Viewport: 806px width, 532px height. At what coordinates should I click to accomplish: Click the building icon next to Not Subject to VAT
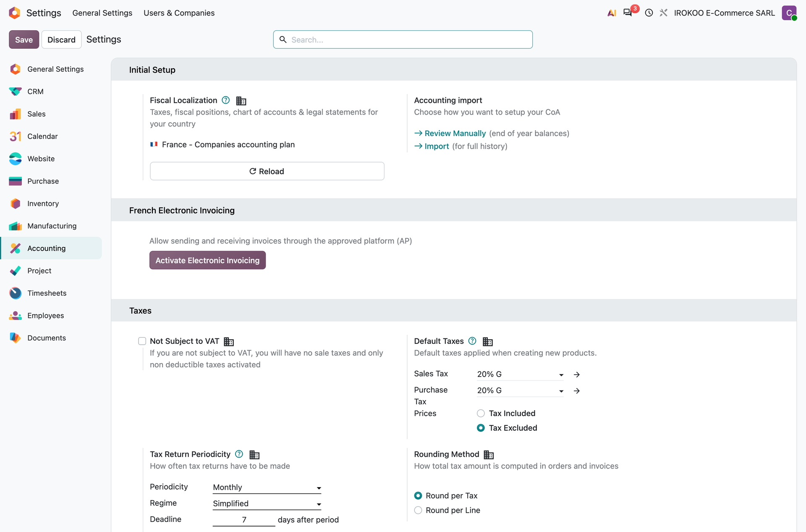[229, 341]
